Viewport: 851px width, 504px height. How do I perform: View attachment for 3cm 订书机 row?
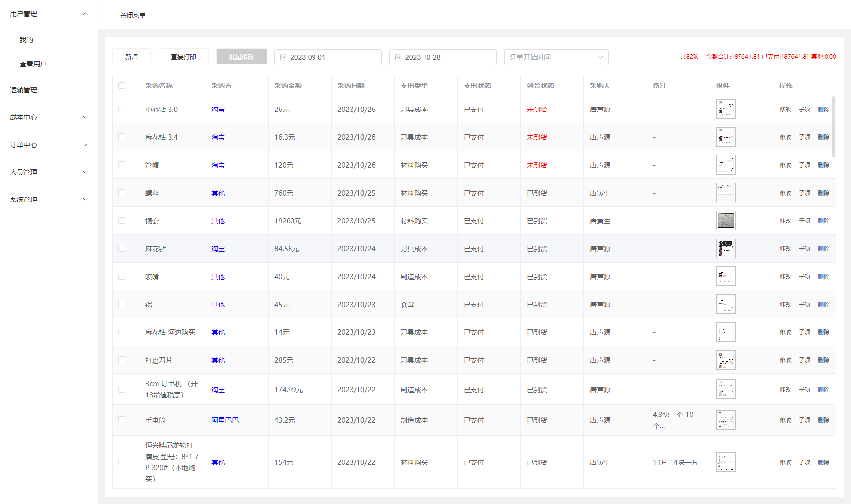coord(725,389)
